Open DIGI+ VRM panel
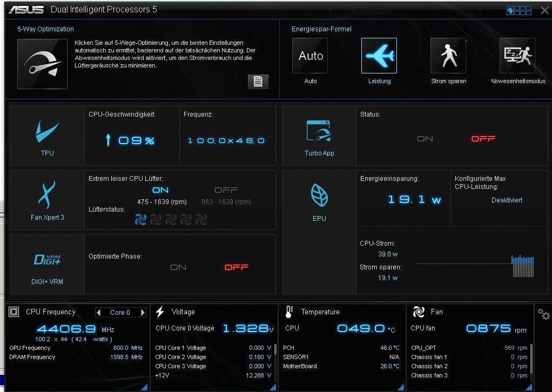The image size is (552, 392). 47,264
